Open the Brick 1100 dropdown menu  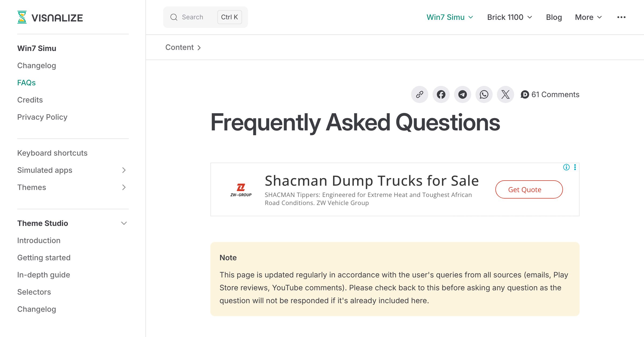pyautogui.click(x=510, y=17)
